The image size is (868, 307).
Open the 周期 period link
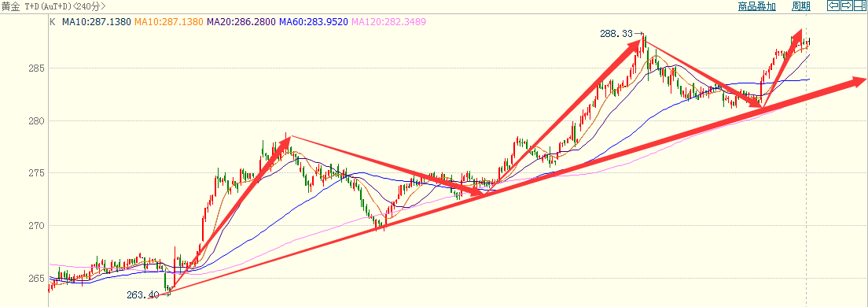(801, 6)
